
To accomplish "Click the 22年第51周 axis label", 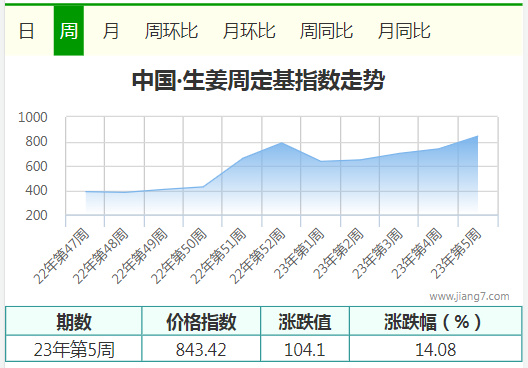I will click(x=218, y=256).
